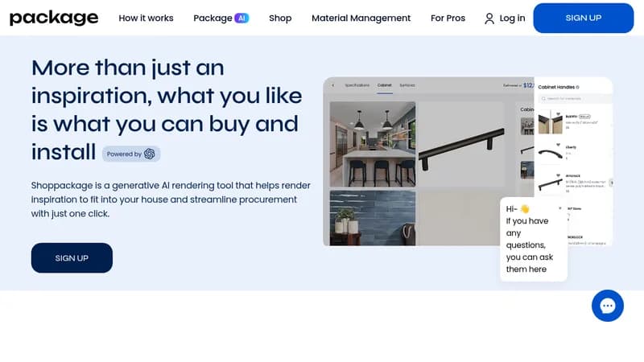Screen dimensions: 644x362
Task: Close the chat greeting popup
Action: click(x=559, y=208)
